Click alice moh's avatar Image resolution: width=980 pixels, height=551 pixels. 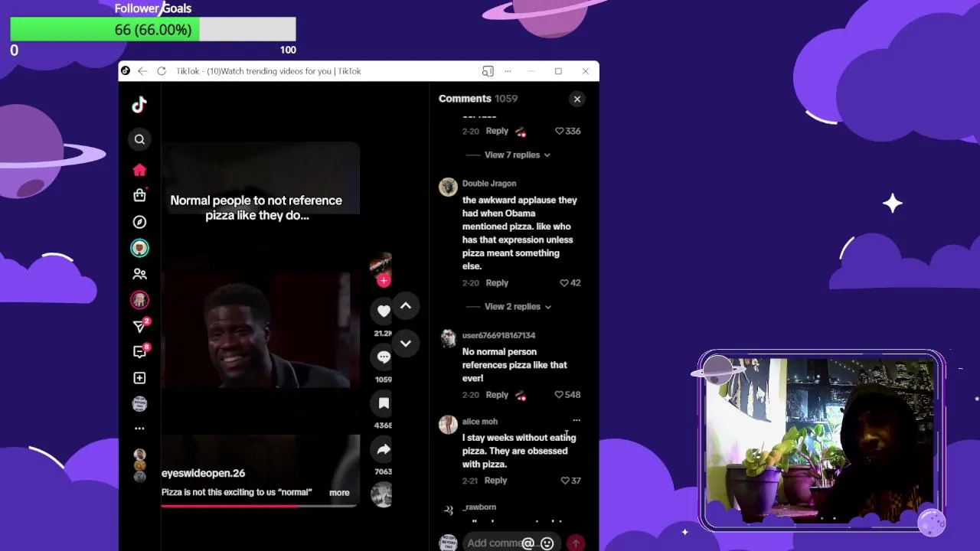pyautogui.click(x=448, y=425)
